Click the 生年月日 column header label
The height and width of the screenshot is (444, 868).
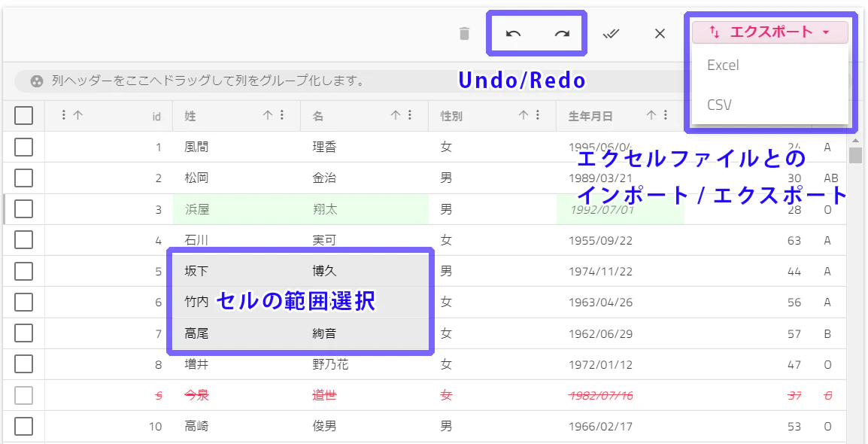(x=590, y=116)
